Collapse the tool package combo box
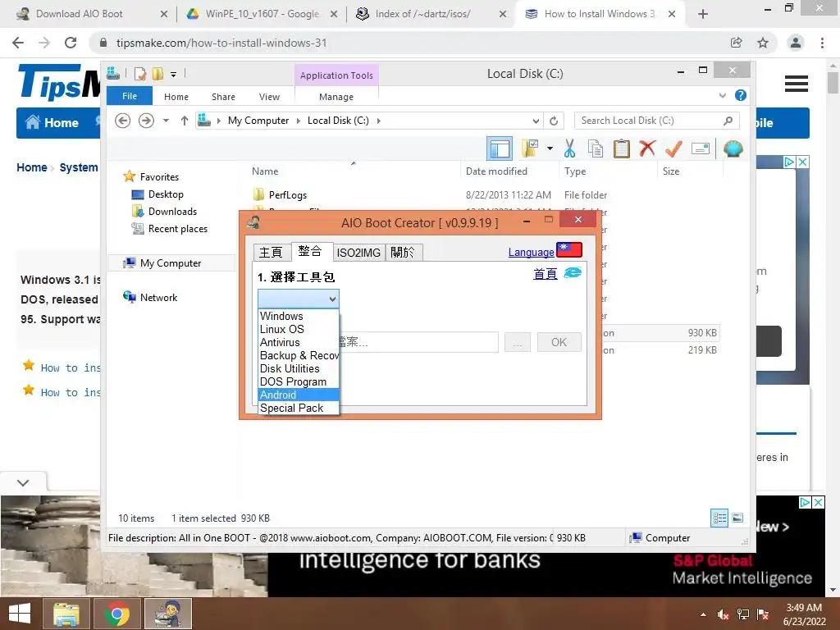Image resolution: width=840 pixels, height=630 pixels. tap(332, 299)
